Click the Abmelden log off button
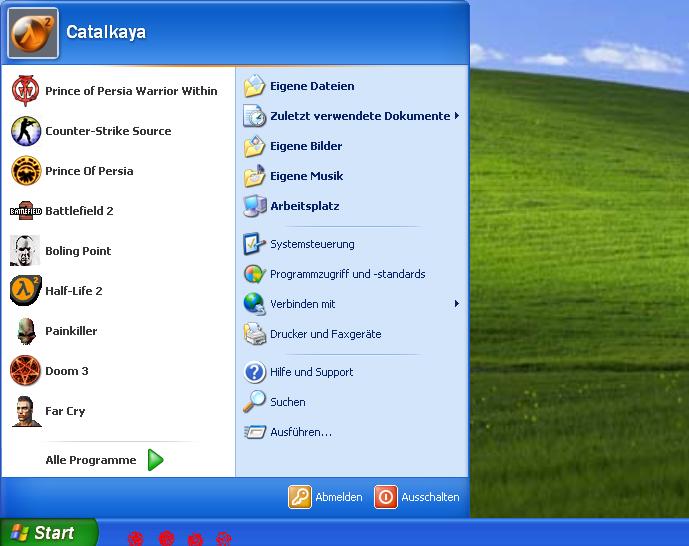This screenshot has width=689, height=546. pyautogui.click(x=326, y=497)
